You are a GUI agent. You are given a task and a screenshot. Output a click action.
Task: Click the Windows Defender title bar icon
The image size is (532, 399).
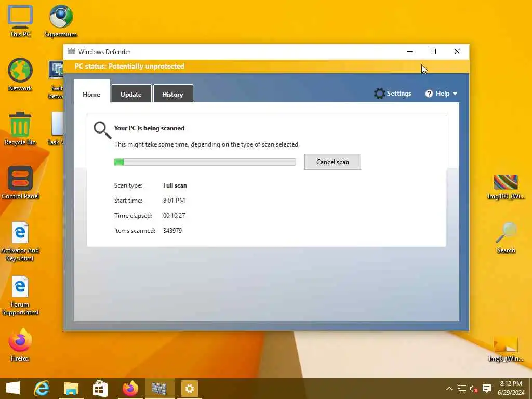[x=71, y=51]
